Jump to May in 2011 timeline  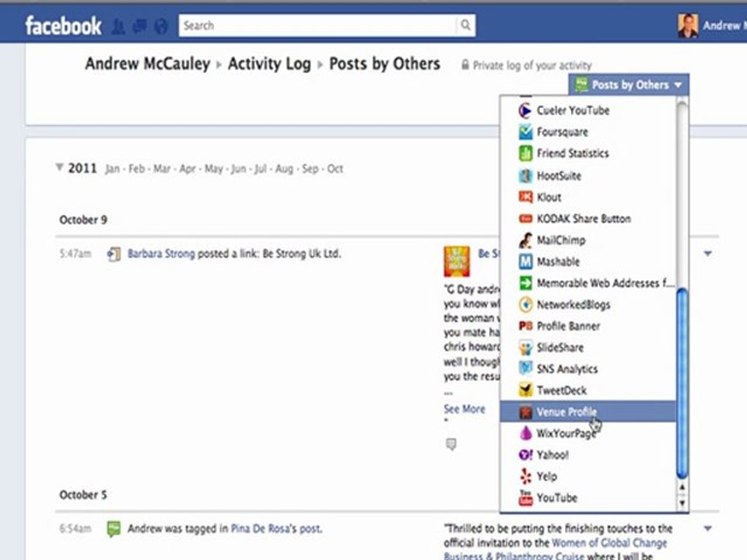pos(213,169)
